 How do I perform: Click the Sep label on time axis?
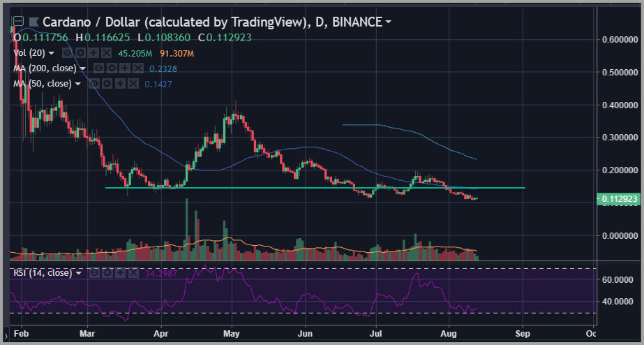coord(523,332)
